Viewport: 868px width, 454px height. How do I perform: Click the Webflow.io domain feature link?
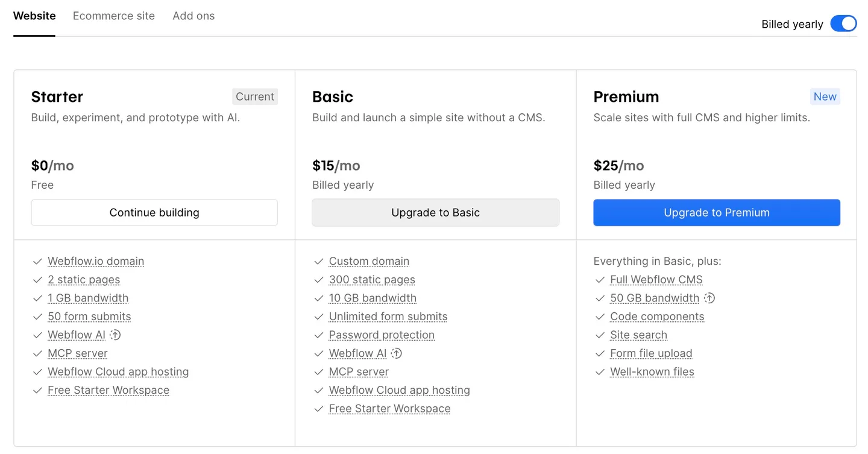click(x=96, y=261)
